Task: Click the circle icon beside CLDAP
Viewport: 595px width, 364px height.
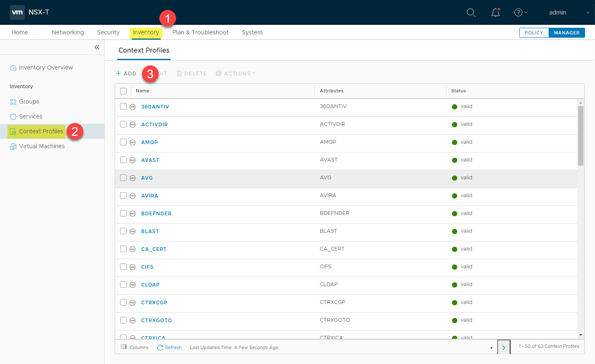Action: pyautogui.click(x=132, y=285)
